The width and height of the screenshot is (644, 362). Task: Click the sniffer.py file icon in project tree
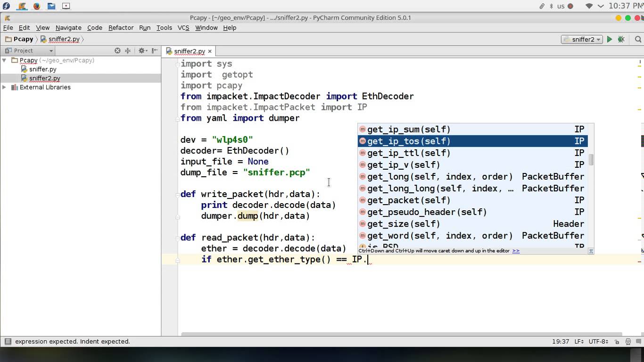click(x=25, y=69)
